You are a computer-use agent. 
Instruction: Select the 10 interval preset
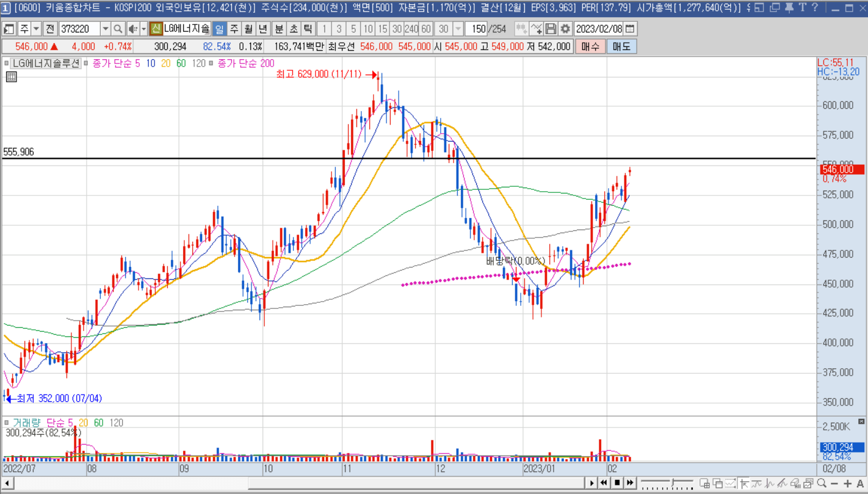pos(367,29)
